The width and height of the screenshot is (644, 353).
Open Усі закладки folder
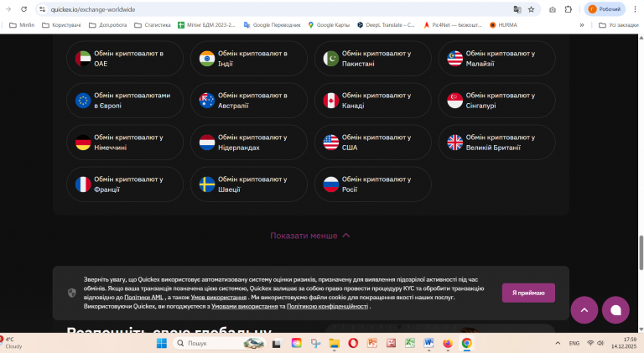tap(619, 25)
